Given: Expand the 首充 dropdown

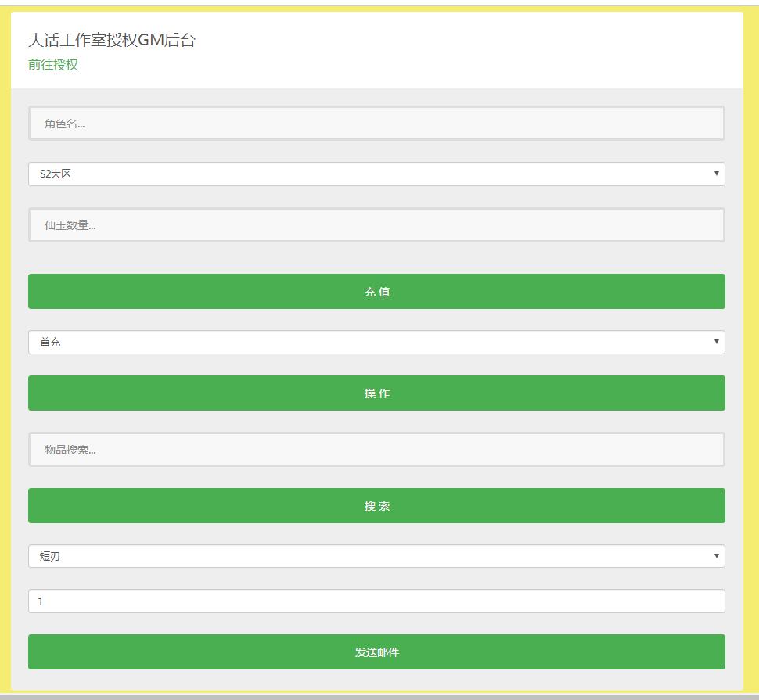Looking at the screenshot, I should [376, 342].
